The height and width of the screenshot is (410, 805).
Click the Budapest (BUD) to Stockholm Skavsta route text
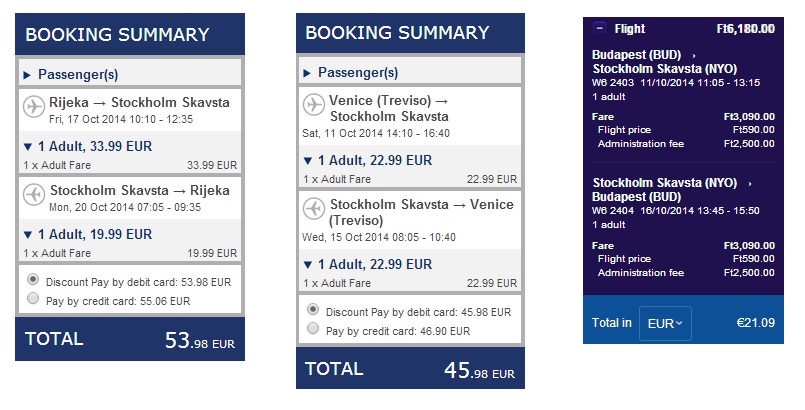[664, 61]
